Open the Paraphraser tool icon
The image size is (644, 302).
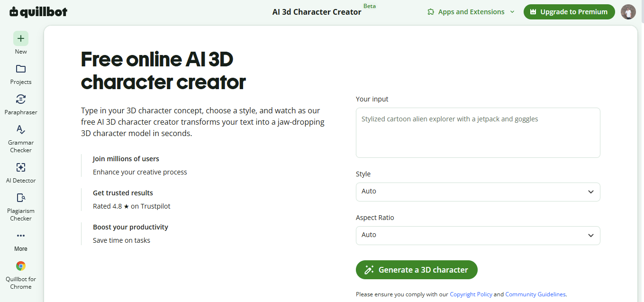[21, 99]
